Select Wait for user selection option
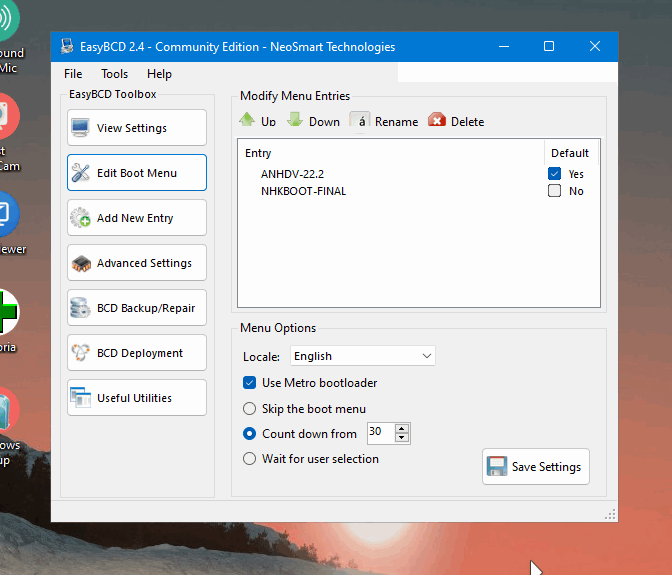Viewport: 672px width, 575px height. 249,459
